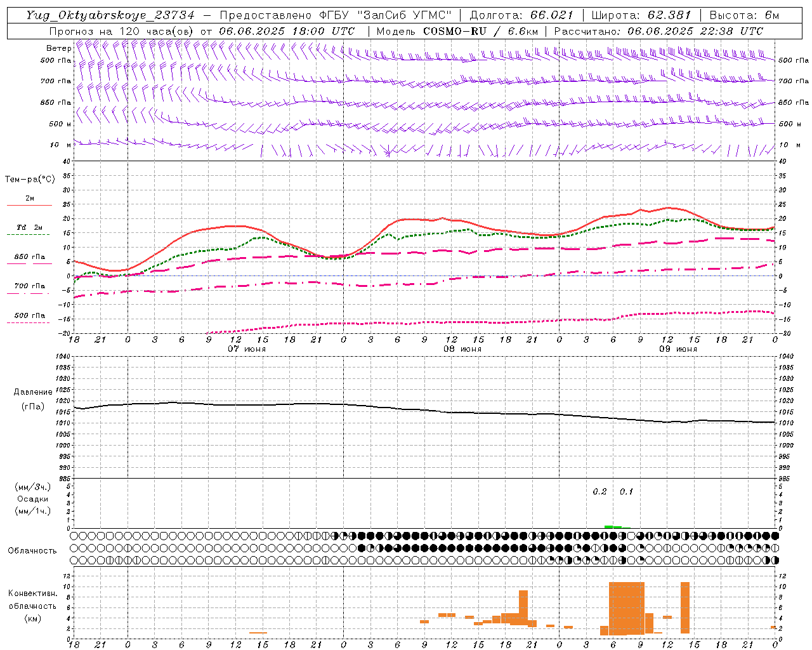Select the Давление pressure panel label
Screen dimensions: 812x650
[x=33, y=392]
